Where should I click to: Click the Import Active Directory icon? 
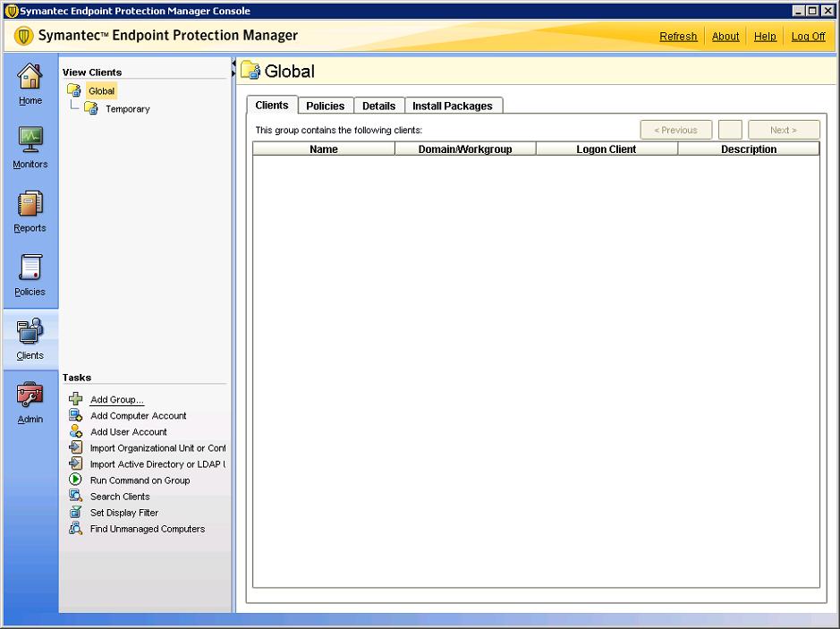coord(75,463)
